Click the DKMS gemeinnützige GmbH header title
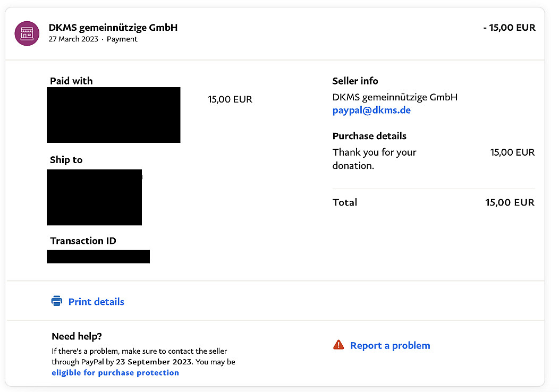This screenshot has height=392, width=559. [113, 28]
